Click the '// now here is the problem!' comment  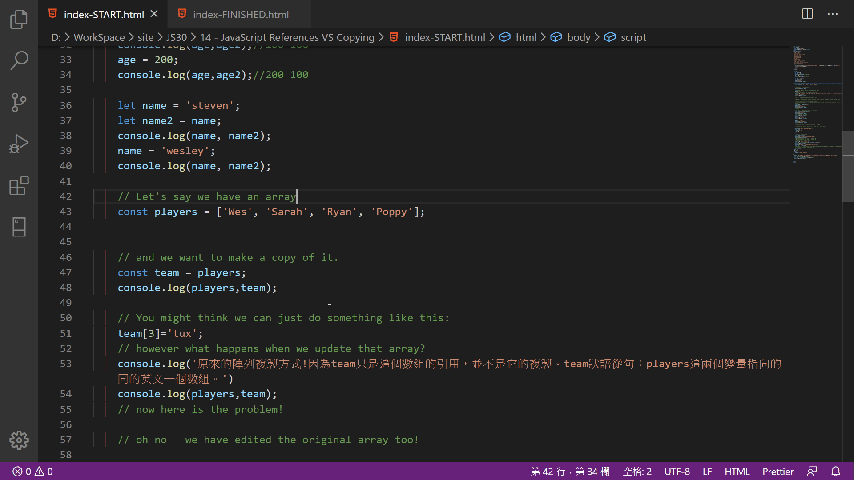200,409
